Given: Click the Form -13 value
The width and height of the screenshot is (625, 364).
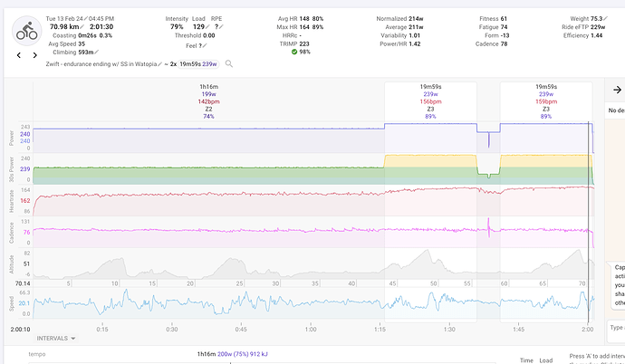Looking at the screenshot, I should click(x=505, y=35).
